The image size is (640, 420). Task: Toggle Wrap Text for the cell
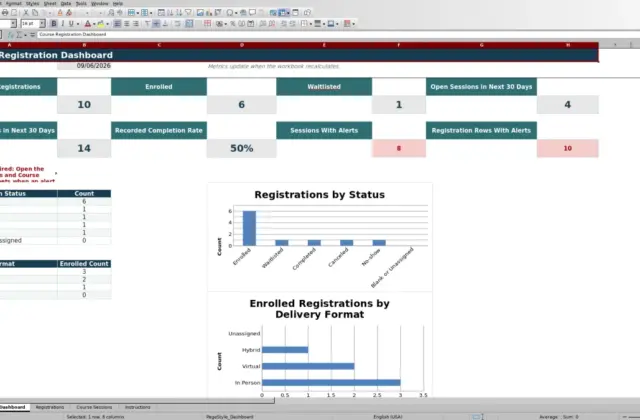177,24
